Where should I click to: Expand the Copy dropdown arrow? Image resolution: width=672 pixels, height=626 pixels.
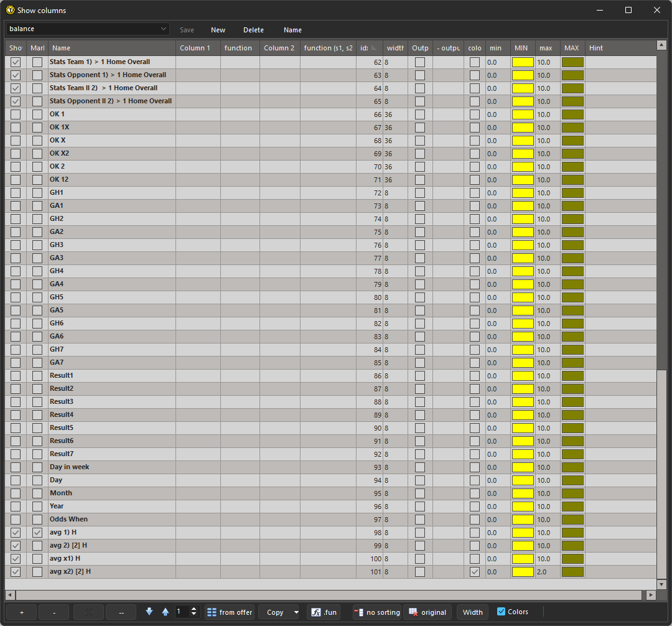pyautogui.click(x=296, y=612)
